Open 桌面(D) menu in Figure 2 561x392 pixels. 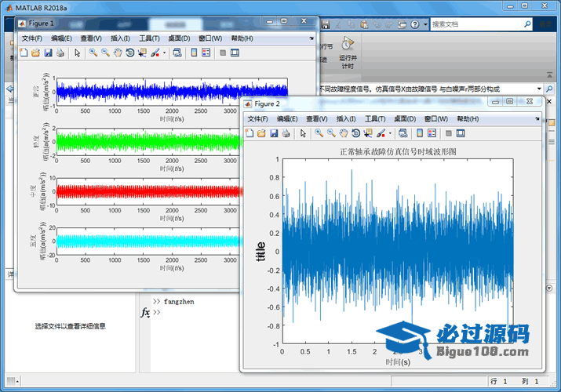(405, 118)
